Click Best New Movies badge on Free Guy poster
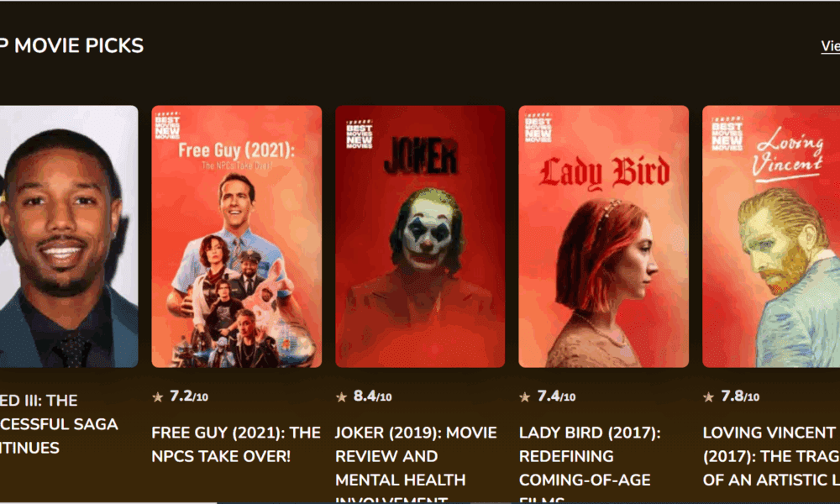 coord(167,126)
